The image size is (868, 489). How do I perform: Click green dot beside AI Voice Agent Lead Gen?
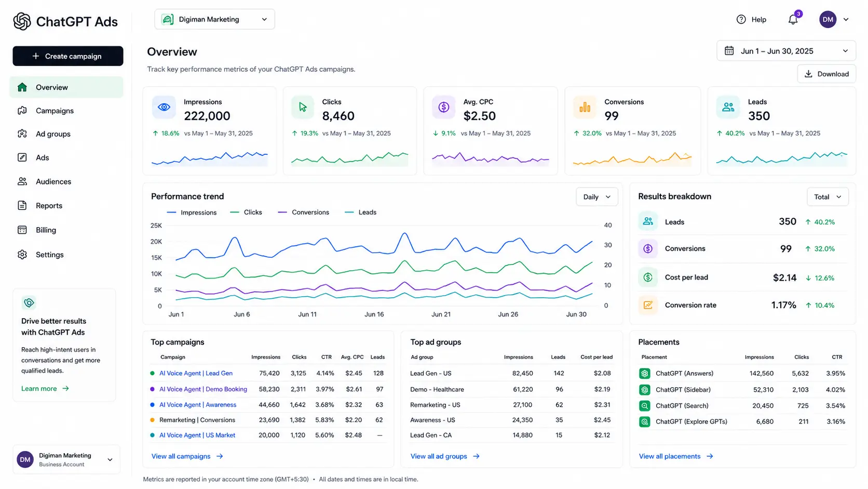[152, 373]
